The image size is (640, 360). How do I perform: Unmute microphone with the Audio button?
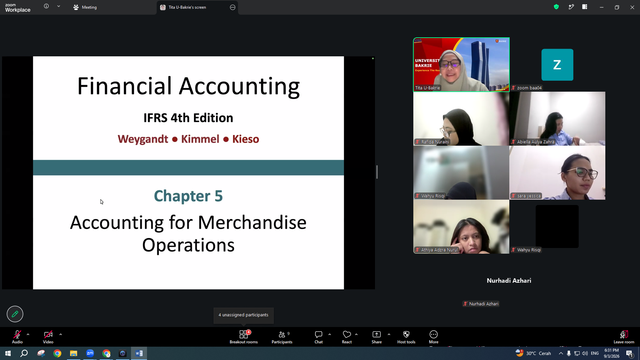[17, 337]
